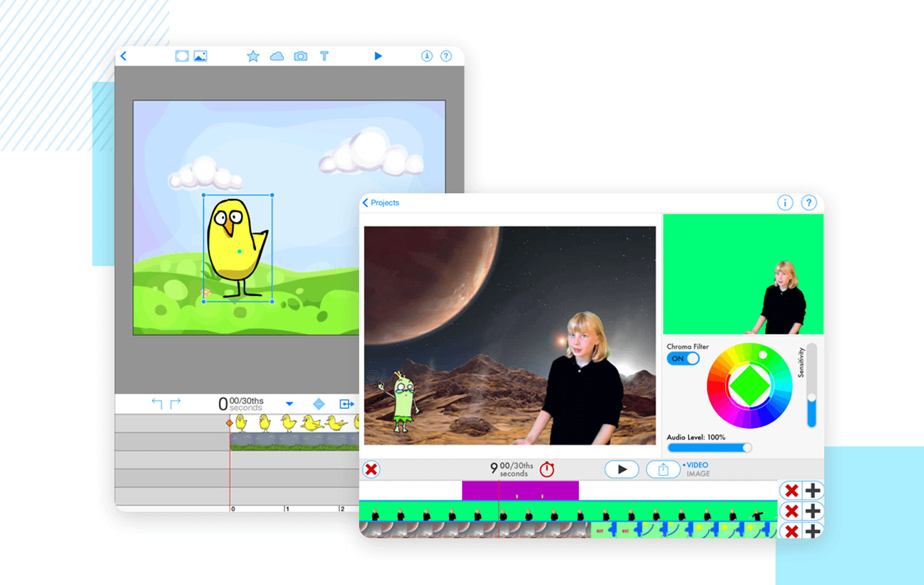Open the red stopwatch timer icon

tap(547, 469)
